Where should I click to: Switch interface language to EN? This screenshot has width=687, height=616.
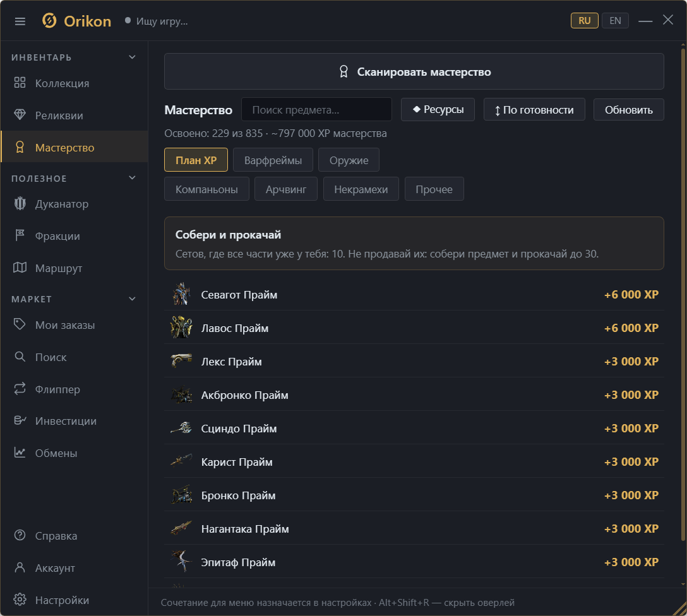pos(615,21)
